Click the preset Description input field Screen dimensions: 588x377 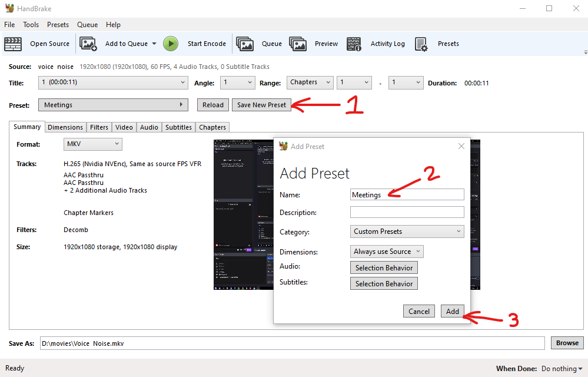[x=407, y=212]
